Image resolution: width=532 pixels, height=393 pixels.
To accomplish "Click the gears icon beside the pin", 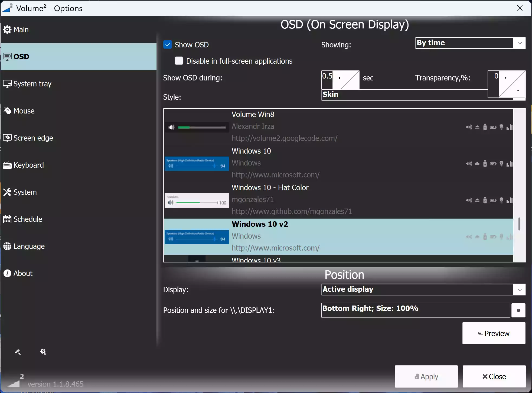I will pos(43,352).
